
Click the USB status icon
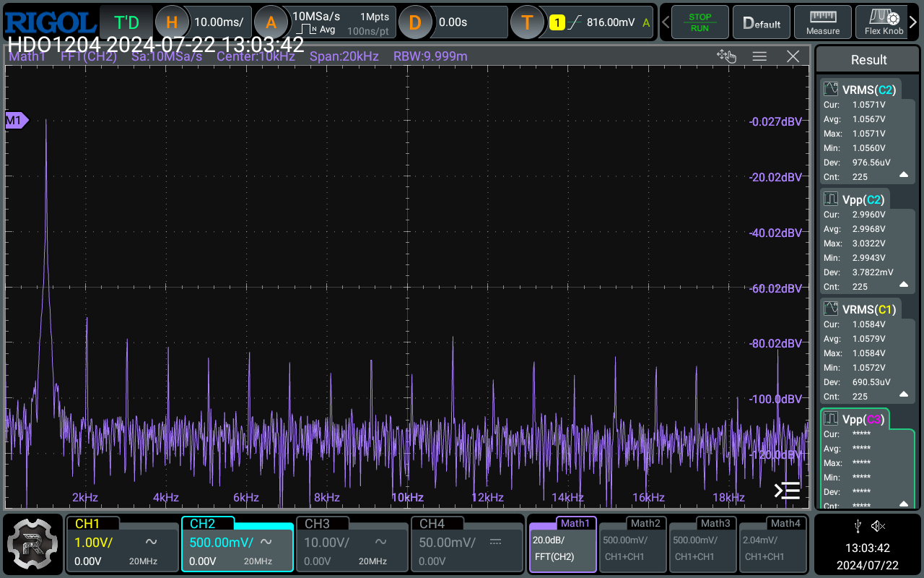coord(857,526)
